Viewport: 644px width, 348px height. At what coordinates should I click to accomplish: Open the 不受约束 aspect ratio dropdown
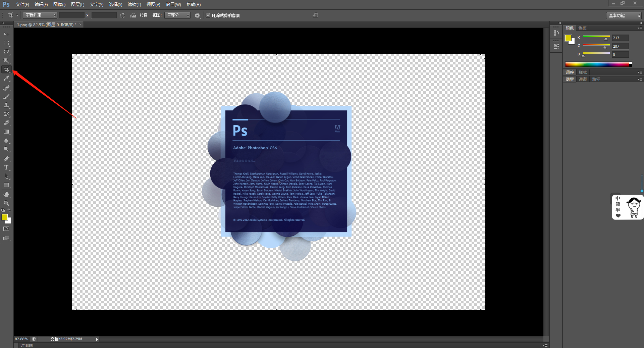(x=40, y=15)
